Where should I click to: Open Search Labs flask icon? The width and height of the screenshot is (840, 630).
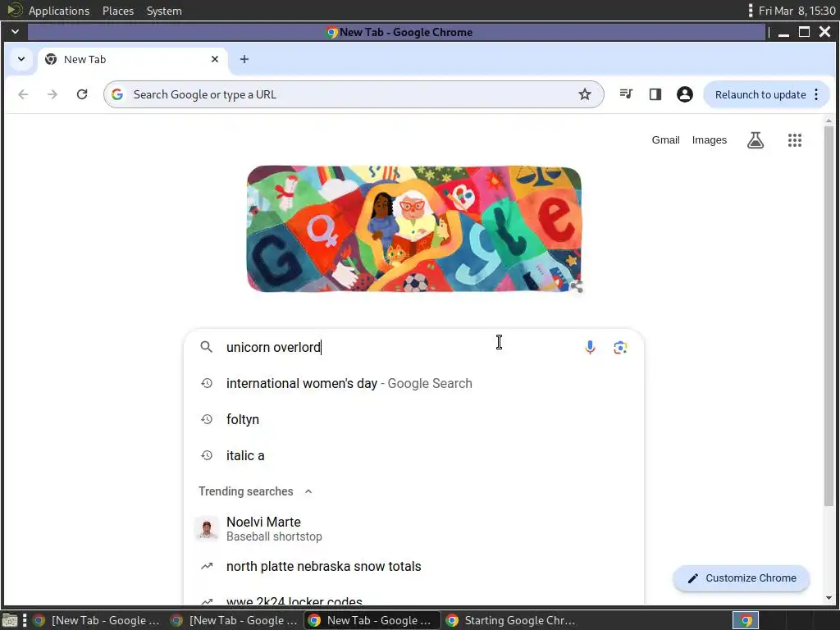(756, 140)
